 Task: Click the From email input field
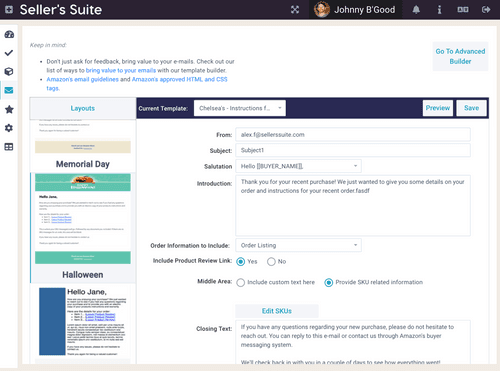pyautogui.click(x=353, y=135)
